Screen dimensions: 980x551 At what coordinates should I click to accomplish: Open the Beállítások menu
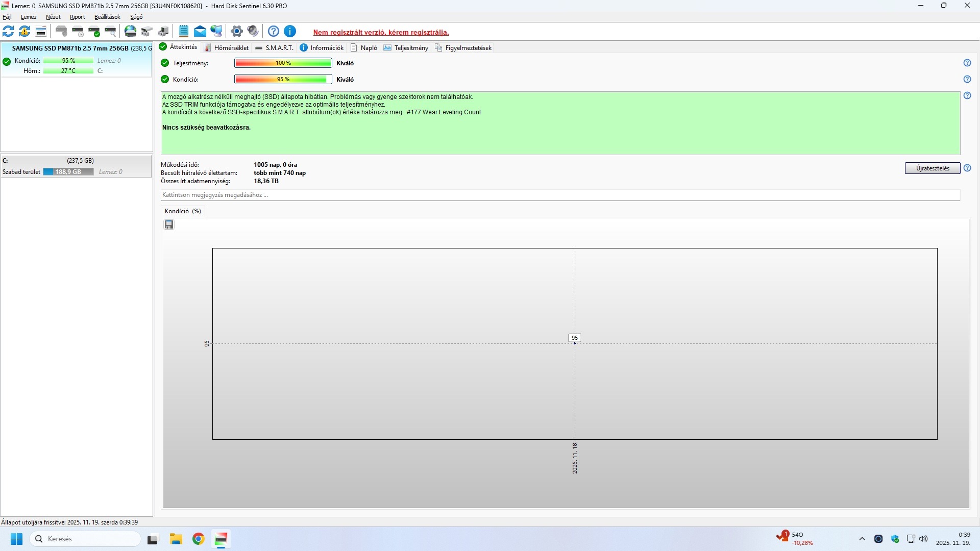tap(107, 17)
